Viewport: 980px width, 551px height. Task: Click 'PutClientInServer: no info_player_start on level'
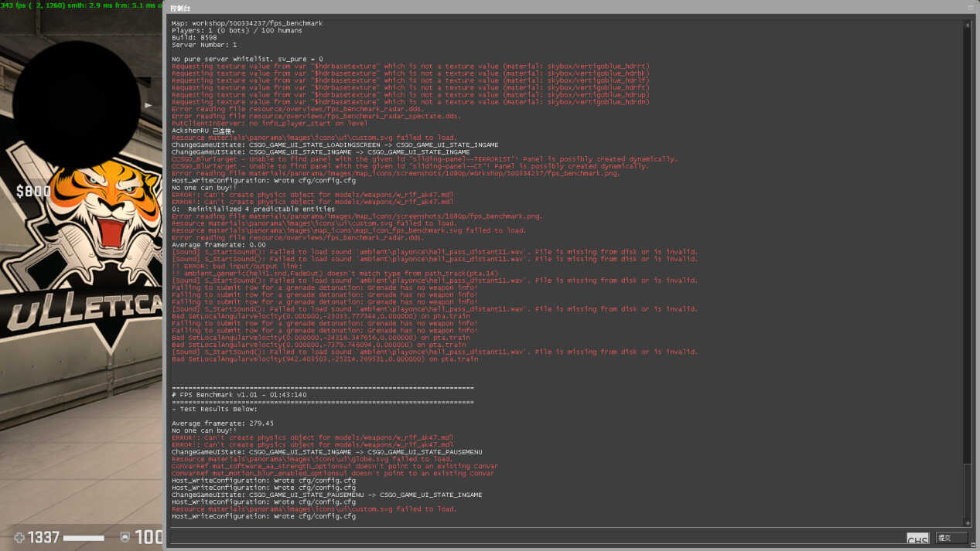point(269,123)
